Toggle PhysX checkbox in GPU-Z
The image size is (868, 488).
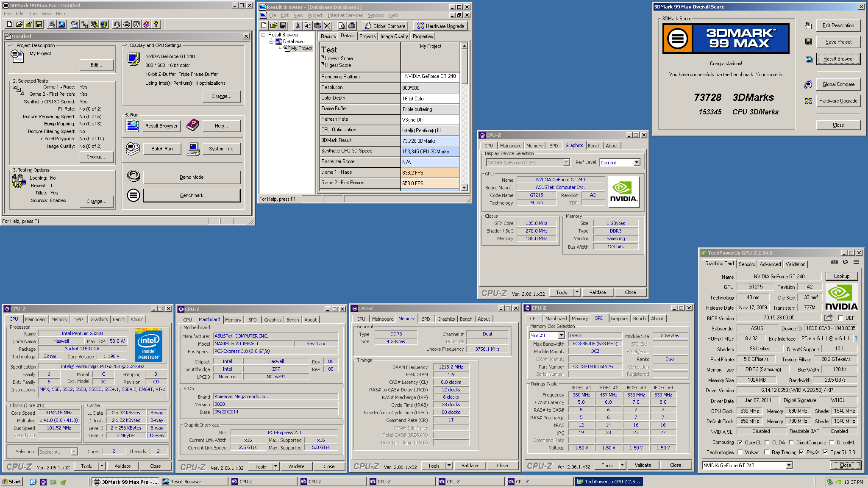coord(801,452)
